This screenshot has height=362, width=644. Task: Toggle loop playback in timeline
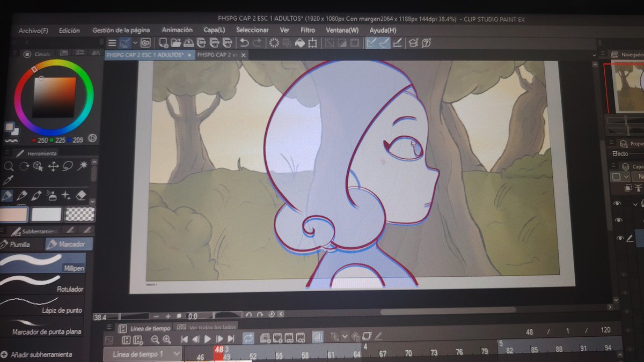pos(248,338)
